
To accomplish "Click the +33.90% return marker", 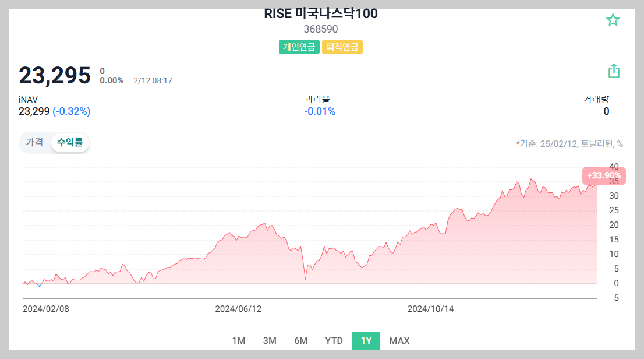I will pos(604,175).
